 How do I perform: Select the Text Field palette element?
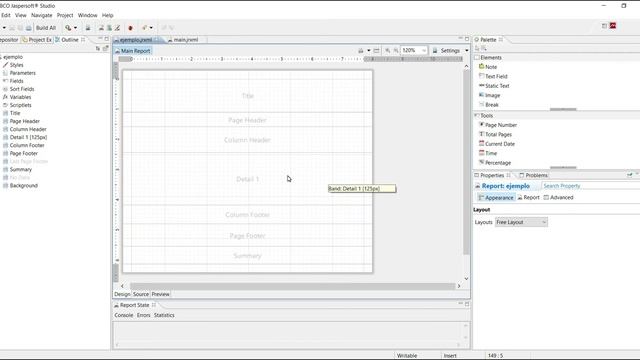(493, 76)
